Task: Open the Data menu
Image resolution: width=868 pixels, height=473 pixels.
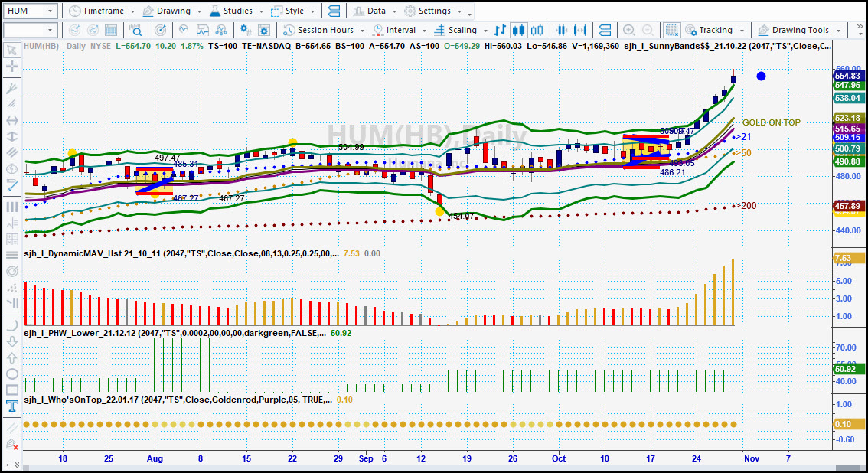Action: click(x=375, y=11)
